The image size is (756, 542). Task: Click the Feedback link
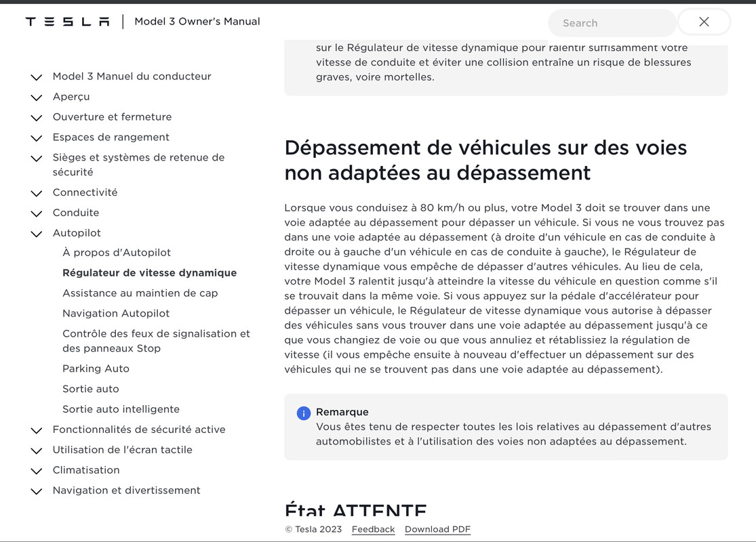[x=373, y=529]
